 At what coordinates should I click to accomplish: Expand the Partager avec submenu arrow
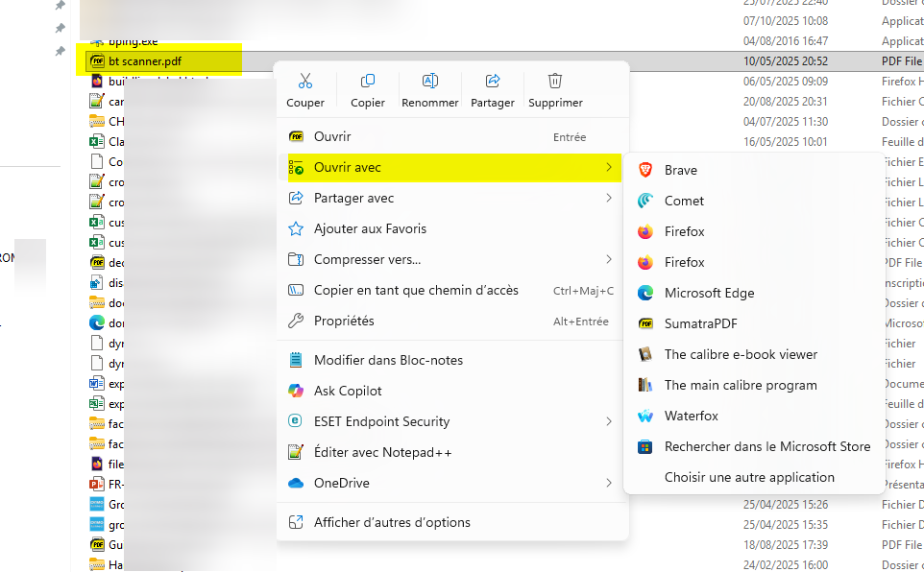coord(609,198)
